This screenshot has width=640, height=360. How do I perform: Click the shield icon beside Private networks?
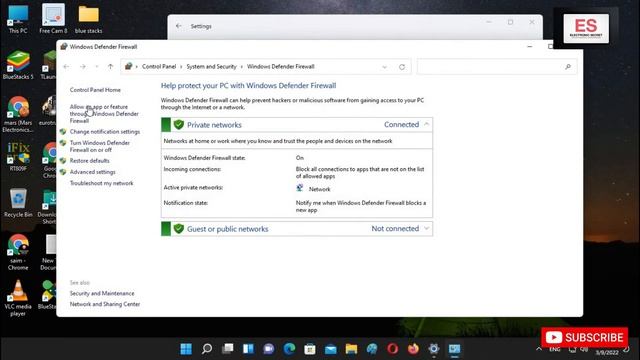pos(178,124)
